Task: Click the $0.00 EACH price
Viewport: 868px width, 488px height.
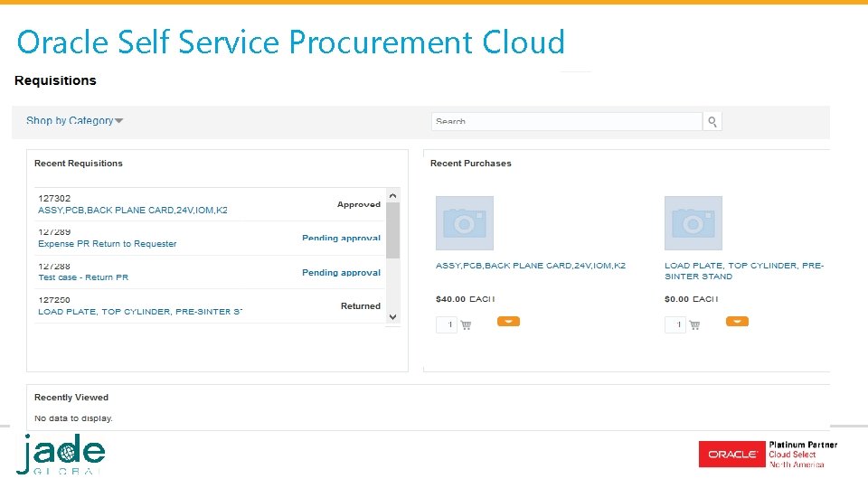Action: (692, 299)
